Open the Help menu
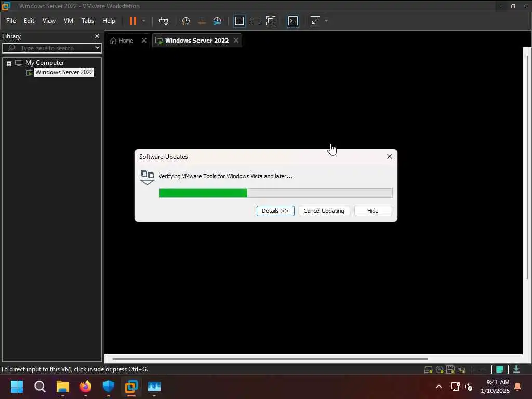Screen dimensions: 532x399 point(109,21)
